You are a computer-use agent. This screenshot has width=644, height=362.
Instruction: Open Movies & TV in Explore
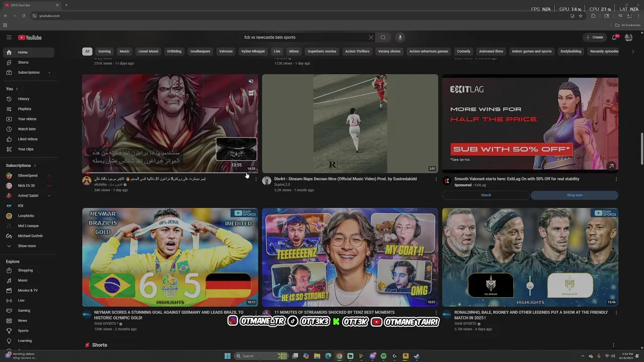click(x=29, y=291)
